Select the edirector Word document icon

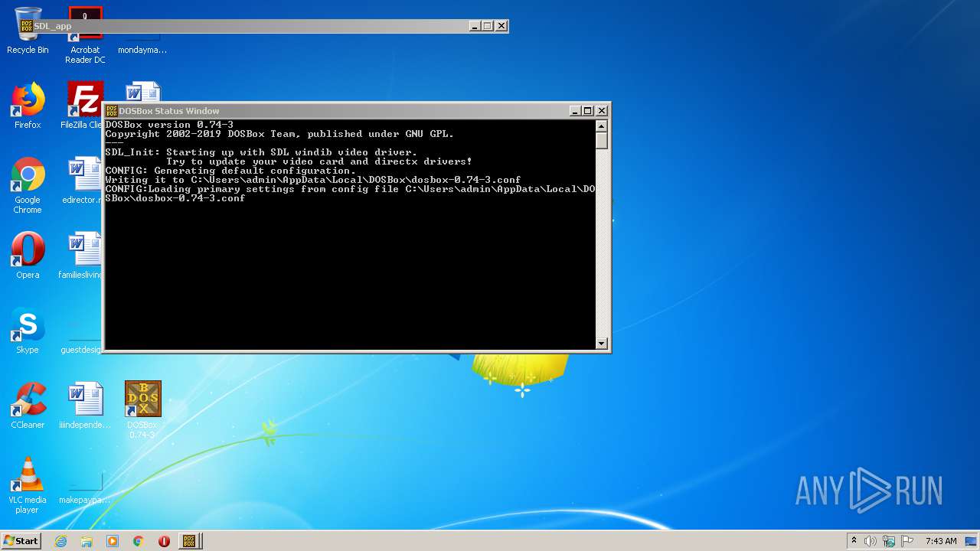tap(83, 181)
